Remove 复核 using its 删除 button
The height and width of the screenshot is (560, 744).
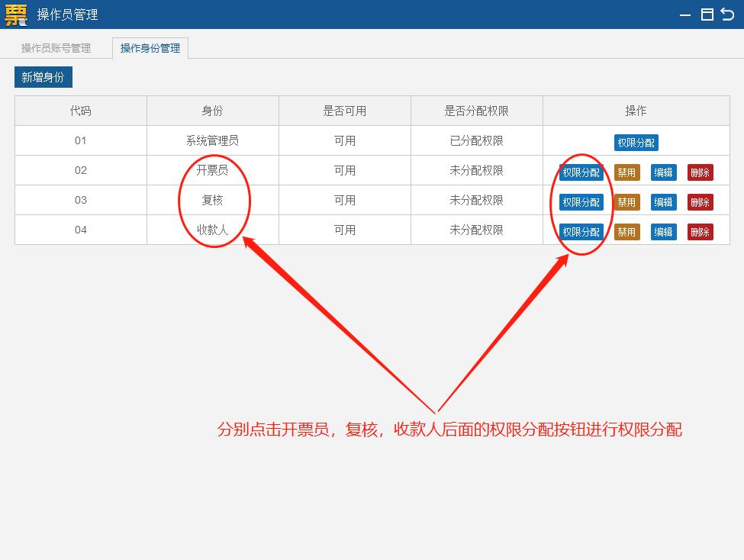click(700, 201)
